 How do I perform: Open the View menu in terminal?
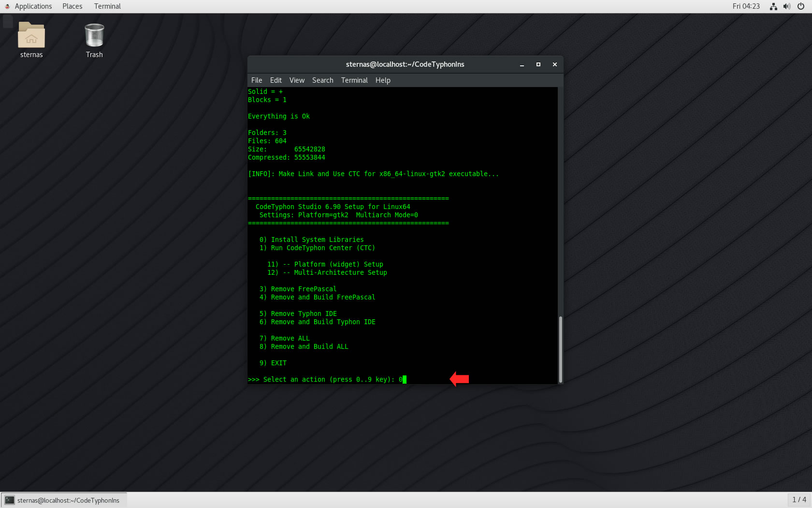pyautogui.click(x=297, y=80)
